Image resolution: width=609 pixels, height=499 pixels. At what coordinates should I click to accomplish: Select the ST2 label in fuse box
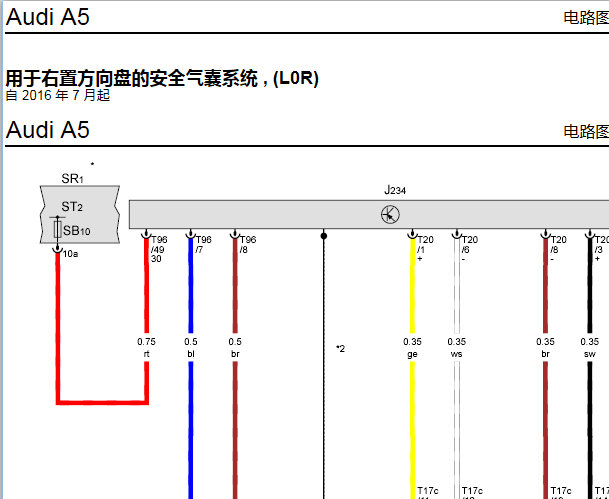[72, 207]
